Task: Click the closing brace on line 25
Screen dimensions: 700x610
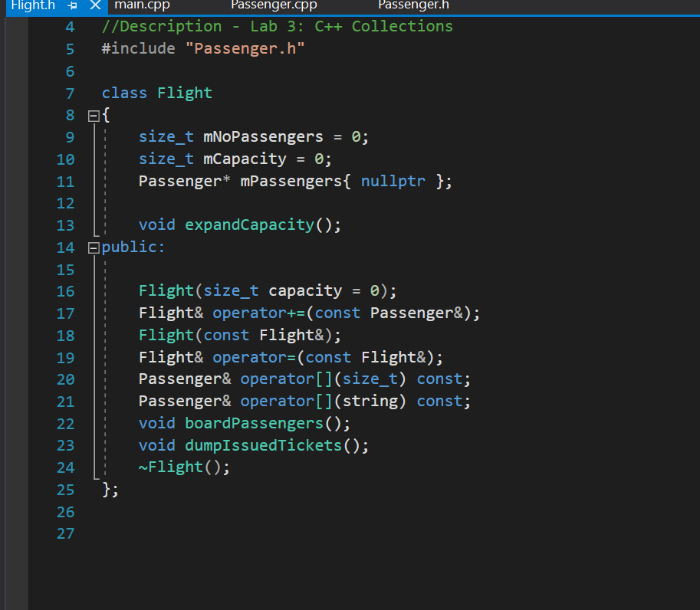Action: coord(110,490)
